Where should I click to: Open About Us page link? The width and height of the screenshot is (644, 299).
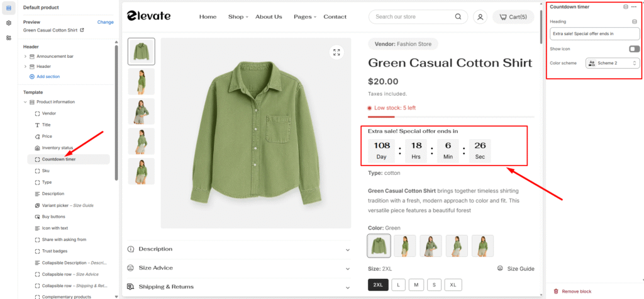[269, 17]
